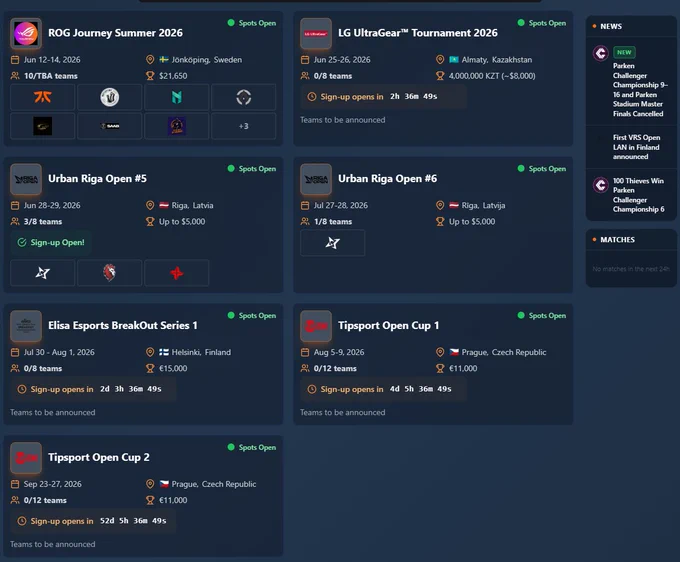Open the ROG Journey Summer 2026 logo
The image size is (680, 562).
point(26,34)
